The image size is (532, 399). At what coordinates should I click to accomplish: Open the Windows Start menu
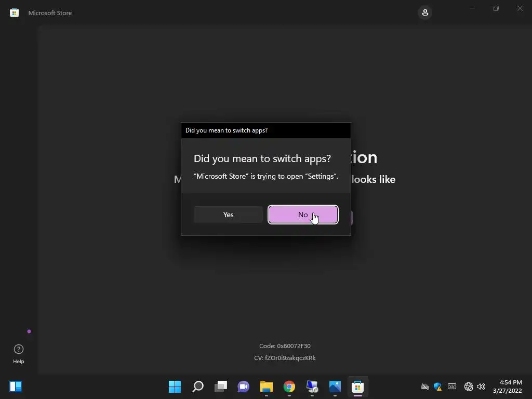175,387
